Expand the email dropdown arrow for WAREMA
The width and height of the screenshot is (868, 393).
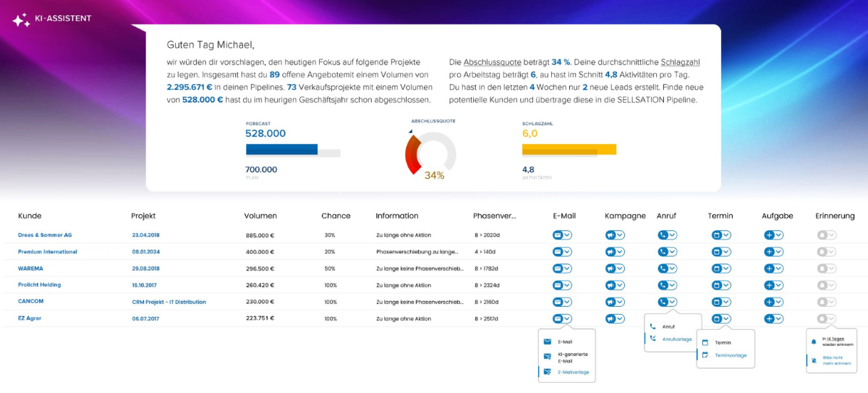567,269
